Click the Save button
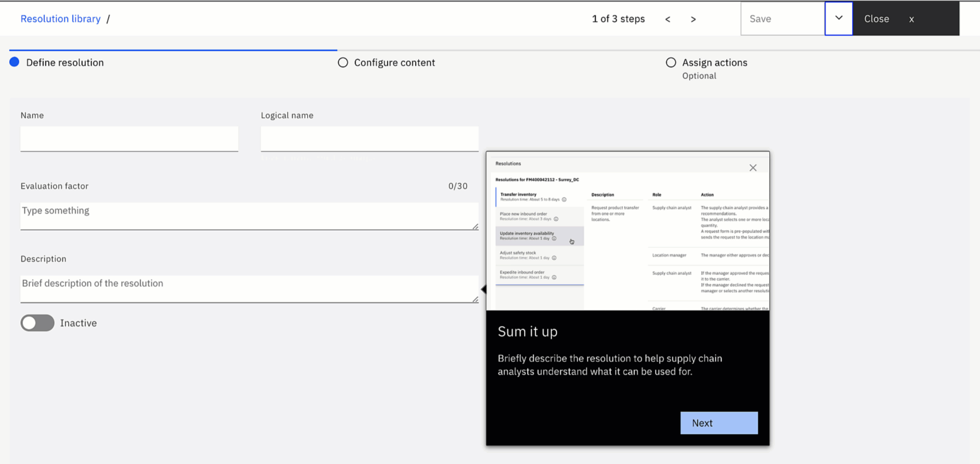Viewport: 980px width, 464px height. (x=782, y=19)
